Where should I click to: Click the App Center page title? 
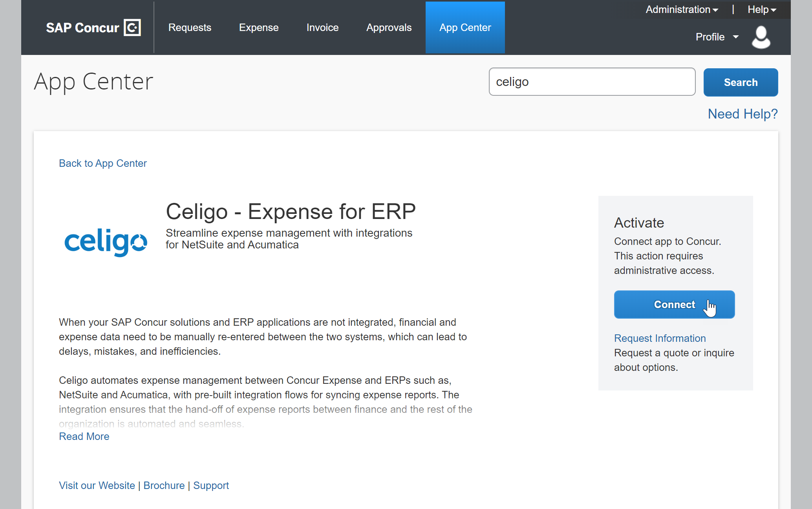click(93, 82)
